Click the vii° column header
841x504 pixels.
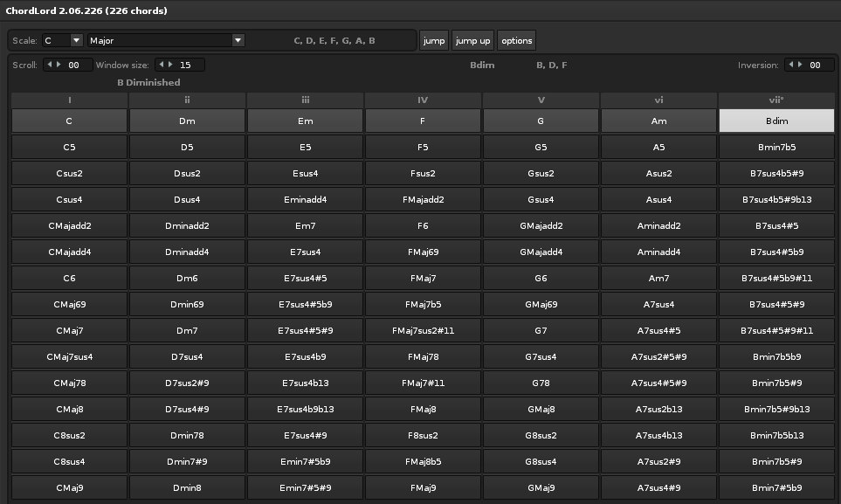click(776, 100)
